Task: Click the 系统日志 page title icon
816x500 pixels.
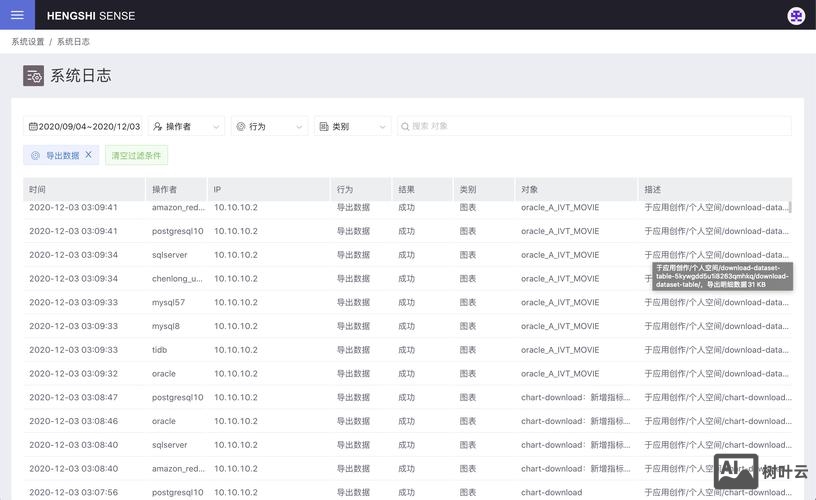Action: pos(34,76)
